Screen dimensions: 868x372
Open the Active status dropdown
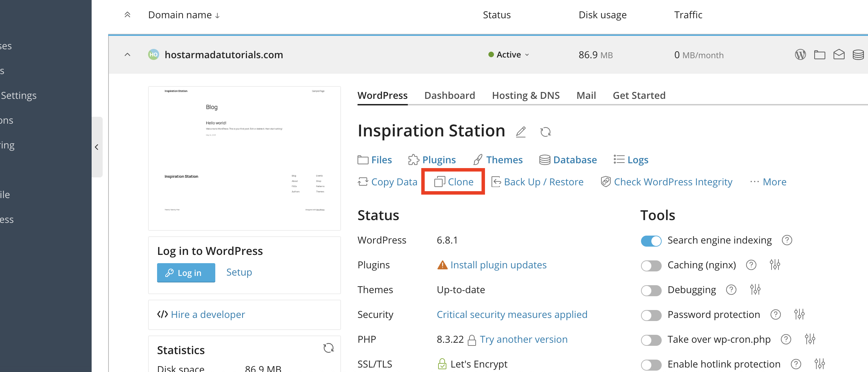click(x=509, y=55)
